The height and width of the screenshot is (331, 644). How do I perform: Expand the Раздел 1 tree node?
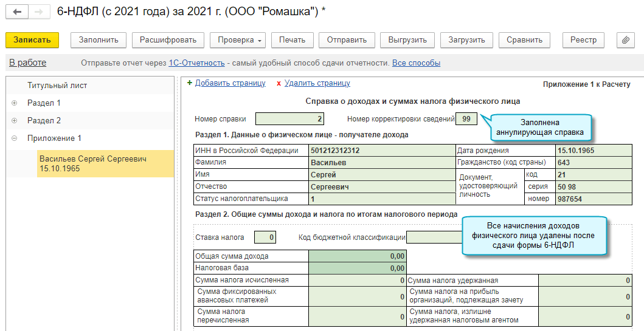click(14, 103)
